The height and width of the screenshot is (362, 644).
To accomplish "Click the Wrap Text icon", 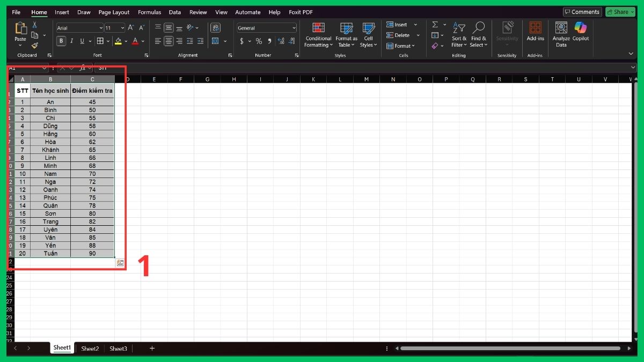I will (x=215, y=27).
